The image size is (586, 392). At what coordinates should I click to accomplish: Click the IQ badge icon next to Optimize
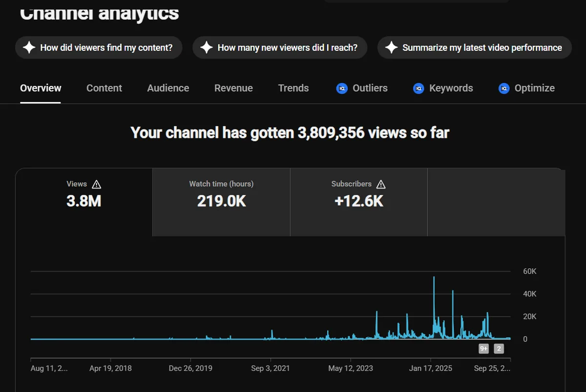[x=504, y=88]
